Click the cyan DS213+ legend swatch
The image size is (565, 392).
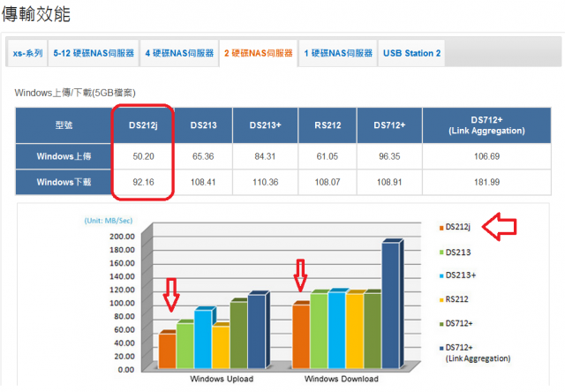click(x=441, y=276)
